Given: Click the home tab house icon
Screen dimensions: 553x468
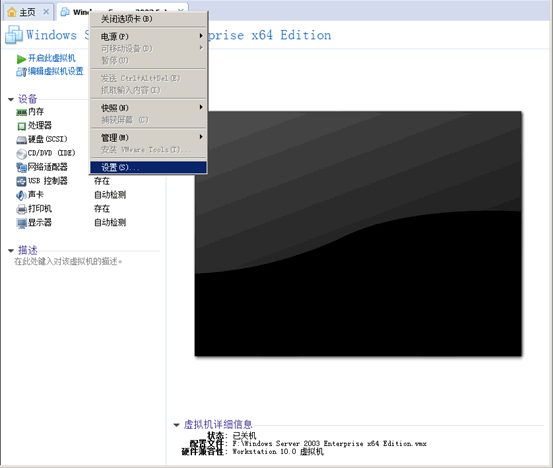Looking at the screenshot, I should pos(12,12).
